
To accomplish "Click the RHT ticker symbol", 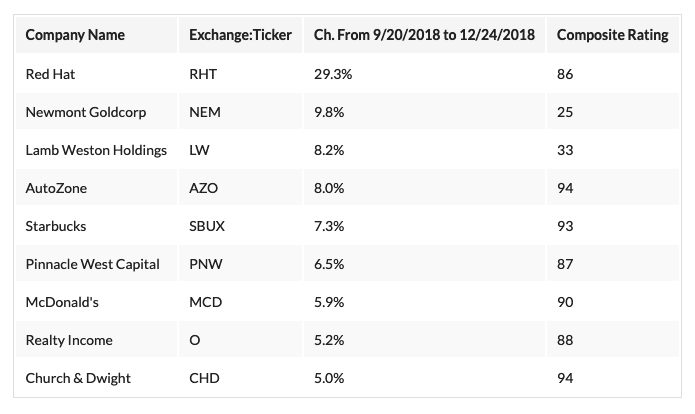I will coord(203,74).
